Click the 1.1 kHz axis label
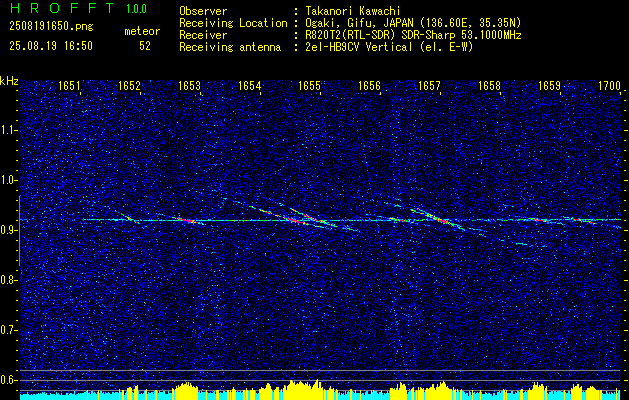Screen dimensions: 629x400 [7, 130]
